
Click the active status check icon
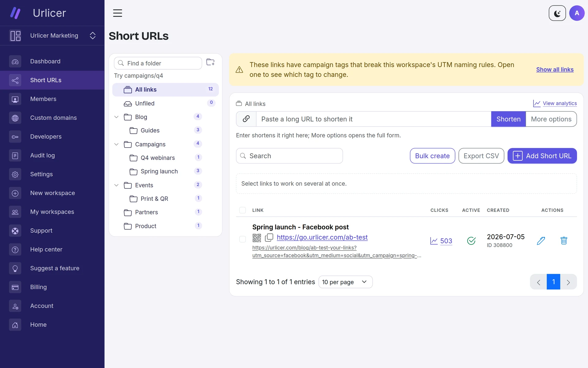(471, 241)
